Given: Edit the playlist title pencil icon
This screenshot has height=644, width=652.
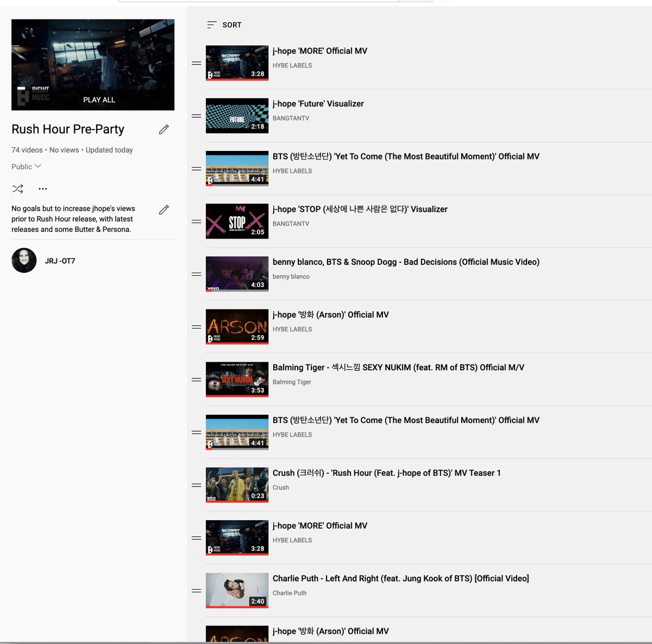Looking at the screenshot, I should tap(164, 129).
